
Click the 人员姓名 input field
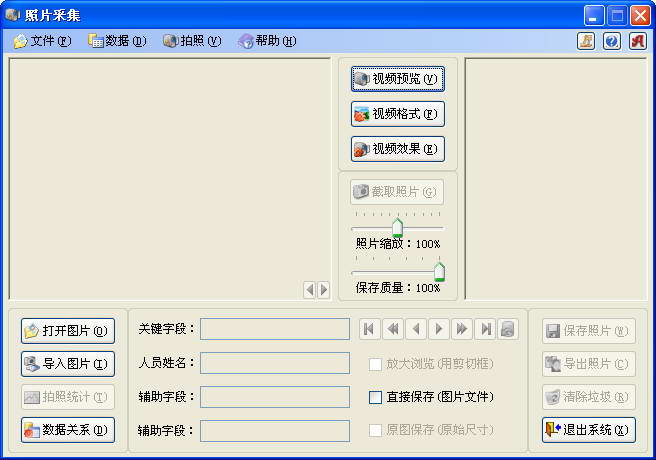[275, 363]
